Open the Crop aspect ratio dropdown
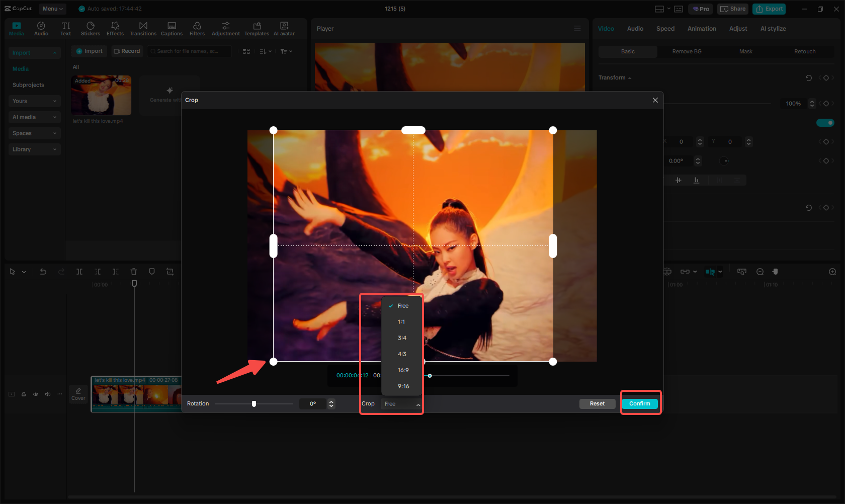The height and width of the screenshot is (504, 845). coord(401,403)
